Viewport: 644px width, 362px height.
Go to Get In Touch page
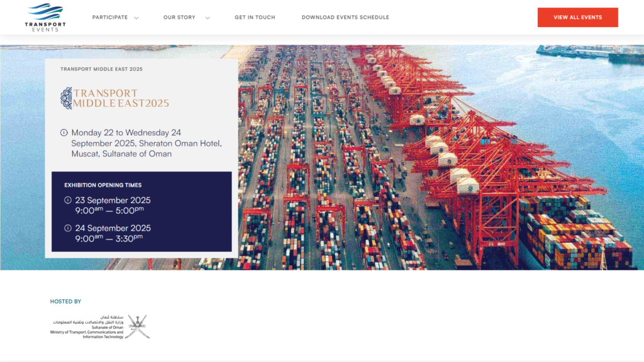point(255,17)
